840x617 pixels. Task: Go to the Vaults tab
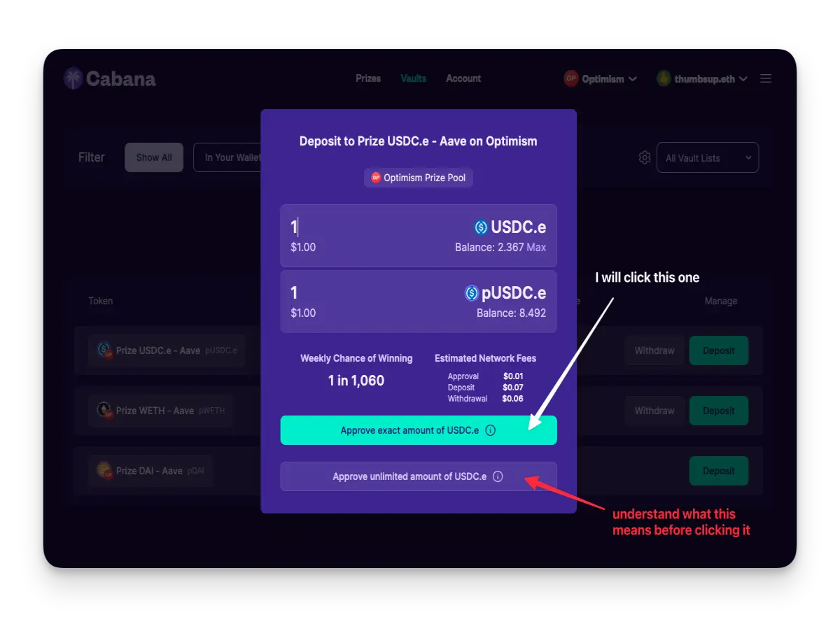click(x=414, y=78)
